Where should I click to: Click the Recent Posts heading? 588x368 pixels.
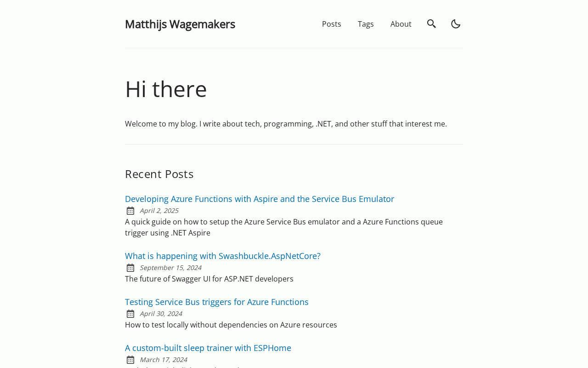[159, 174]
